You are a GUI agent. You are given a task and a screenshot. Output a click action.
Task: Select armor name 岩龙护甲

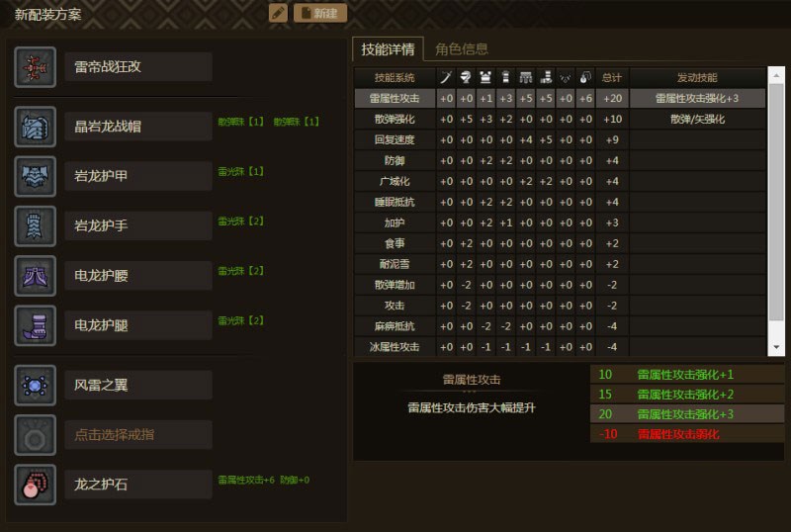138,176
